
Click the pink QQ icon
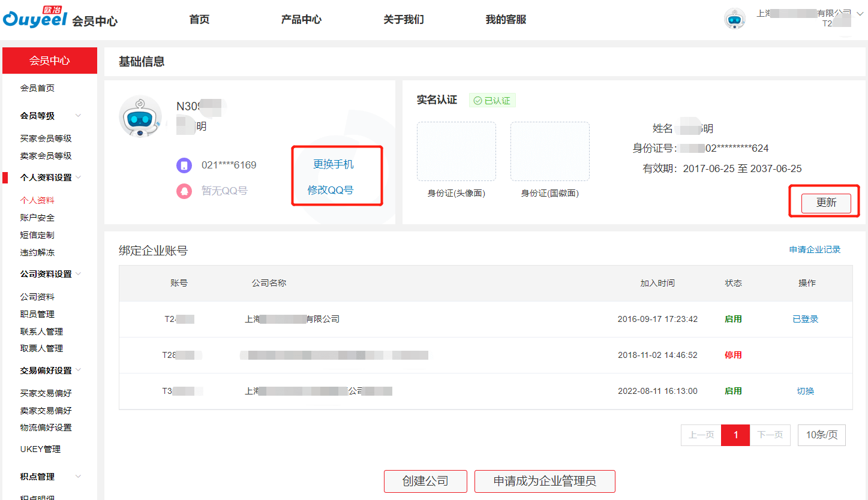184,191
